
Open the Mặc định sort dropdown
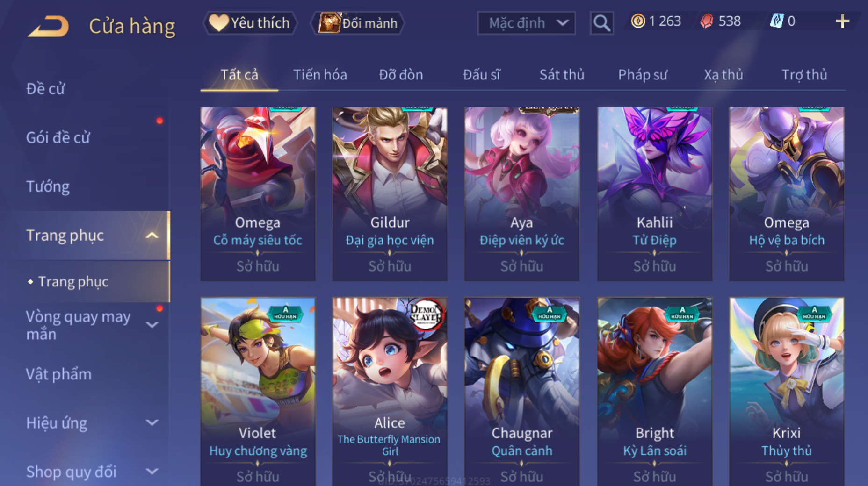(x=526, y=22)
